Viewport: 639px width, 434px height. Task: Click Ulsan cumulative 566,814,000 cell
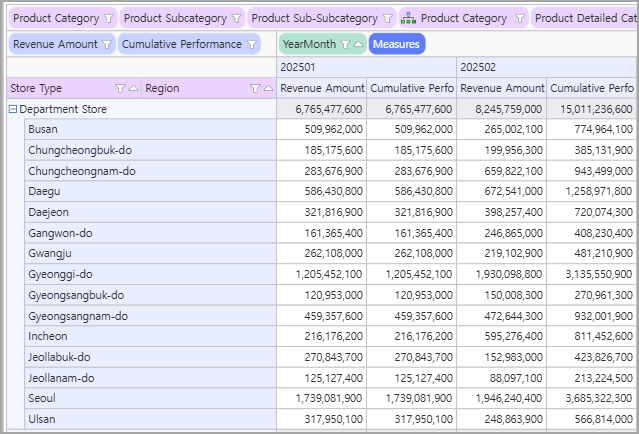pyautogui.click(x=591, y=419)
